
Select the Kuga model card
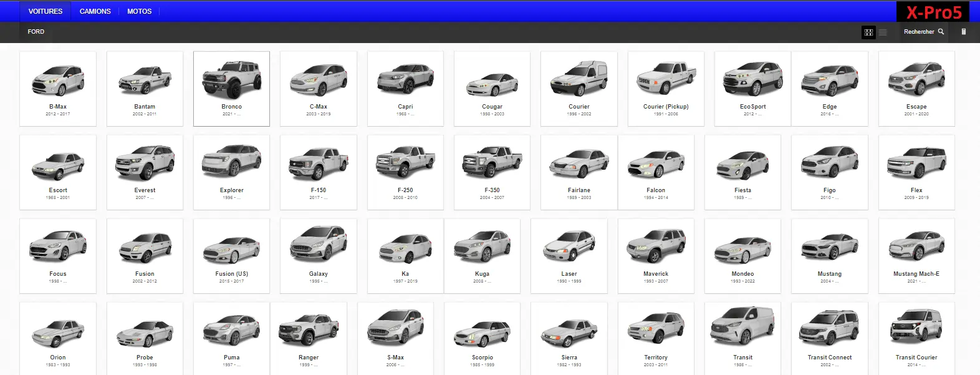tap(482, 256)
